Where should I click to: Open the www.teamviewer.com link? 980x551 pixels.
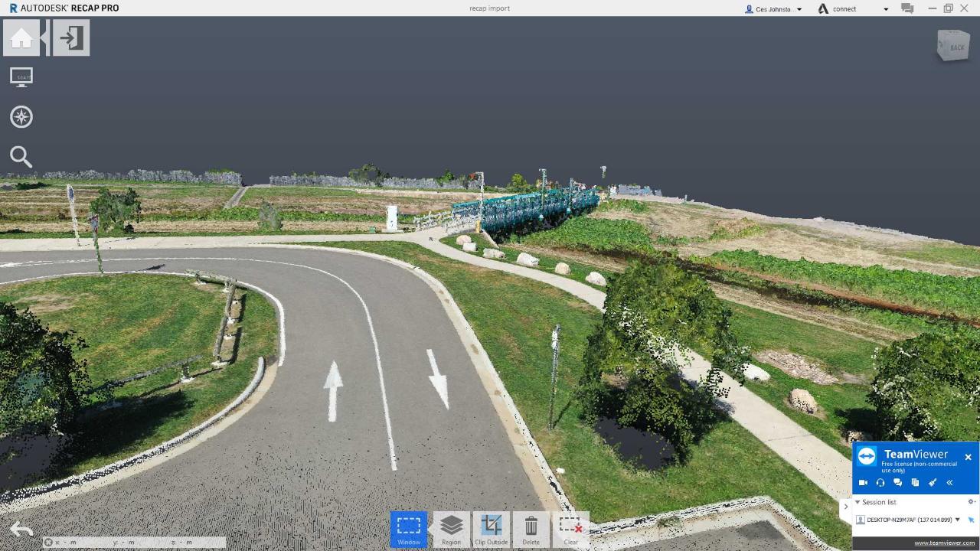[944, 543]
